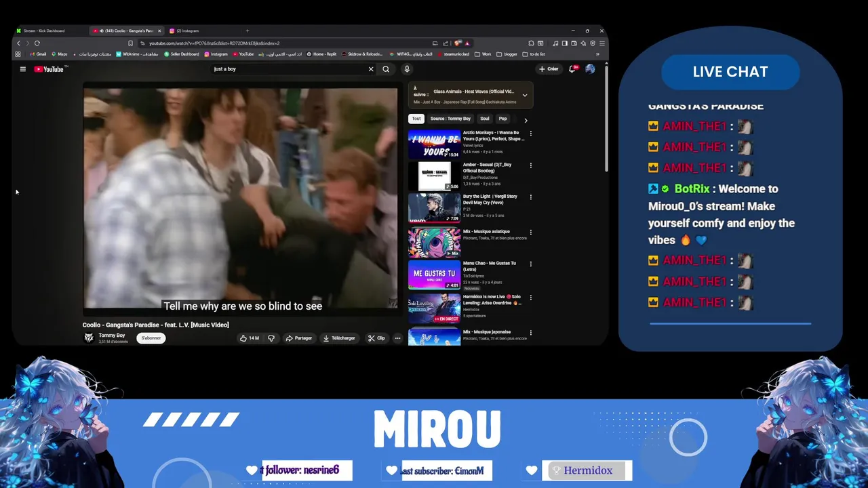The image size is (868, 488).
Task: Go to the YouTube home logo
Action: 49,69
